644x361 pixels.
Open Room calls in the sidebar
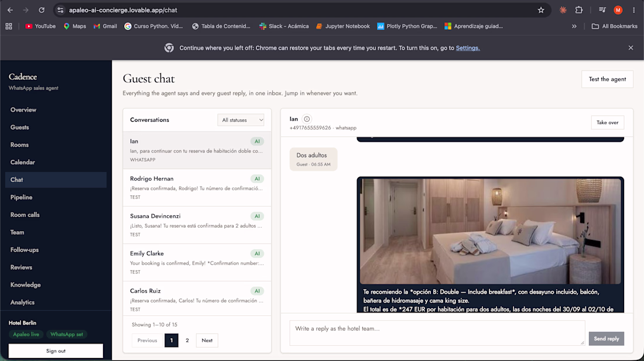point(56,215)
